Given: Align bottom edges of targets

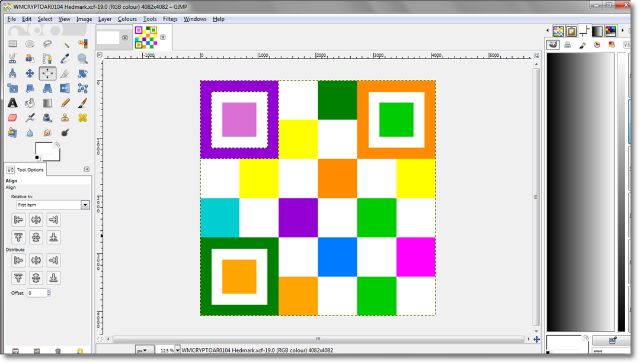Looking at the screenshot, I should tap(53, 237).
